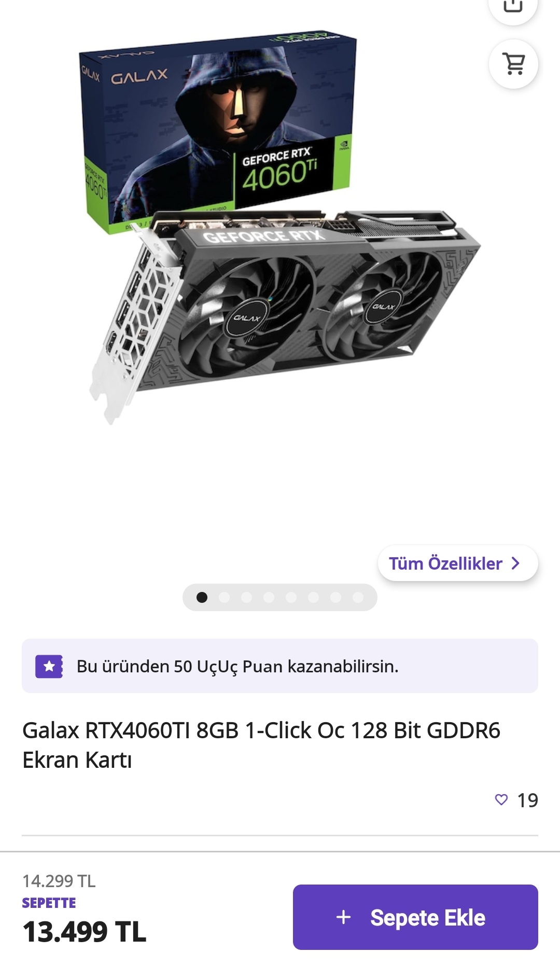Tap the 50 UçUç Puan info banner

(280, 666)
